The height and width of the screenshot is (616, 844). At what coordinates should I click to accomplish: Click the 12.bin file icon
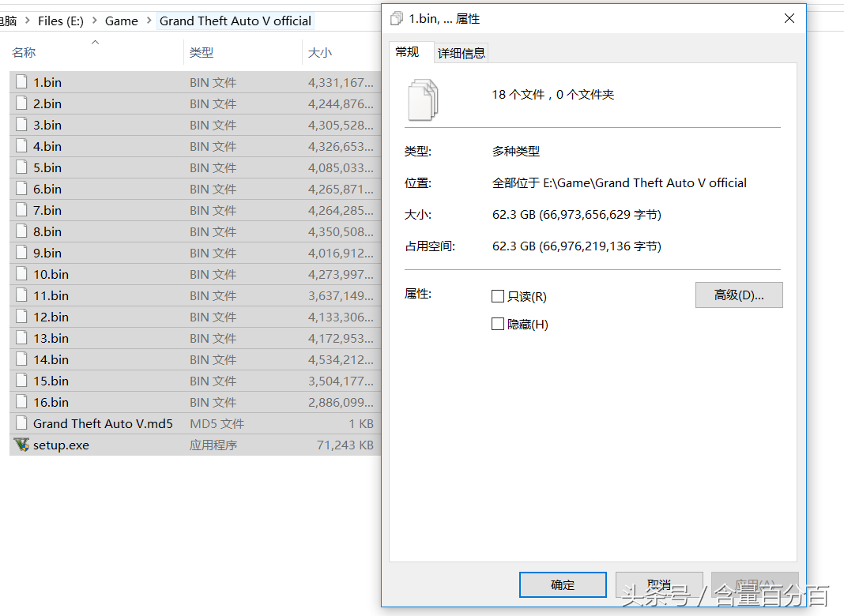[21, 317]
